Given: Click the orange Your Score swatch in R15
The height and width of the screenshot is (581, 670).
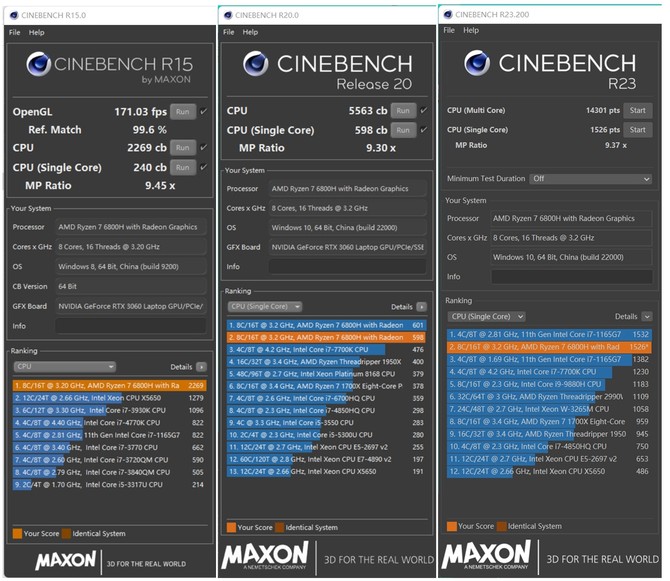Looking at the screenshot, I should (17, 533).
